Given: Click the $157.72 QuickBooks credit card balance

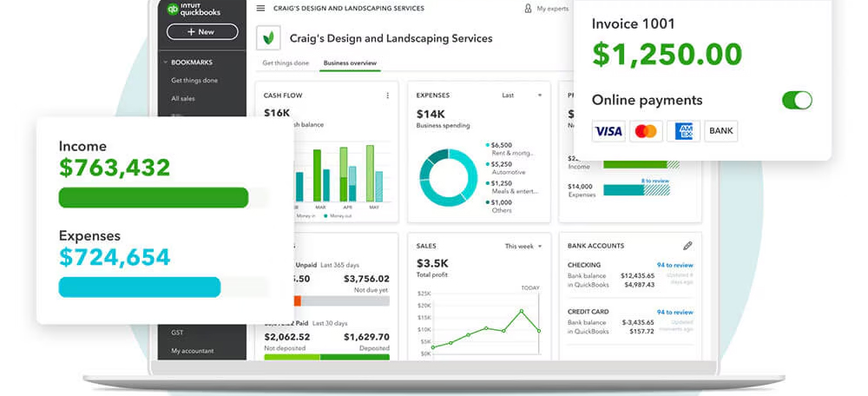Looking at the screenshot, I should point(642,331).
